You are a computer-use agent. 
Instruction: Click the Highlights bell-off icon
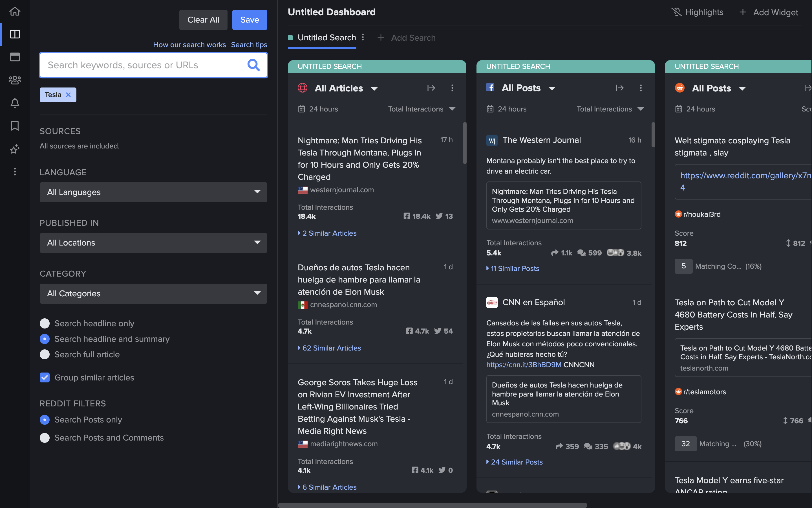coord(676,12)
